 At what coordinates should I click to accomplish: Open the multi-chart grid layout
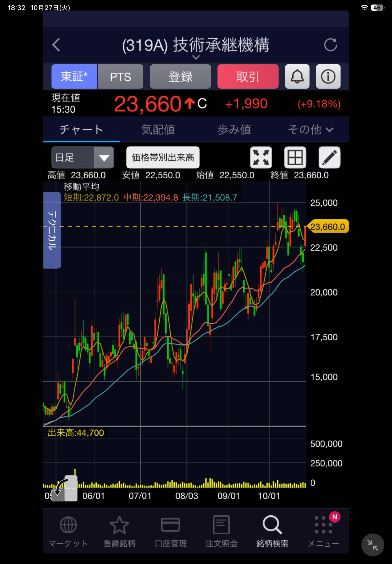tap(295, 157)
